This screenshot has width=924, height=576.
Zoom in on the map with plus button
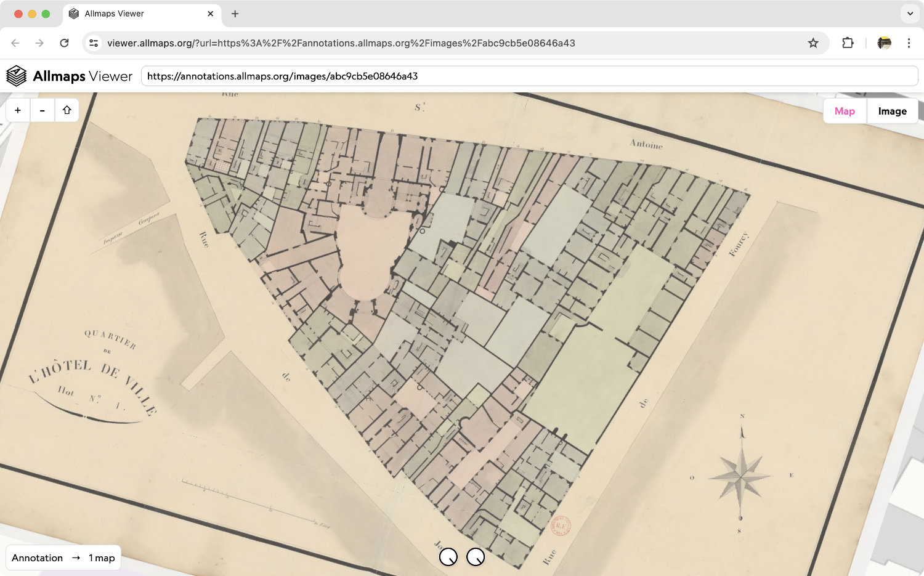point(18,110)
